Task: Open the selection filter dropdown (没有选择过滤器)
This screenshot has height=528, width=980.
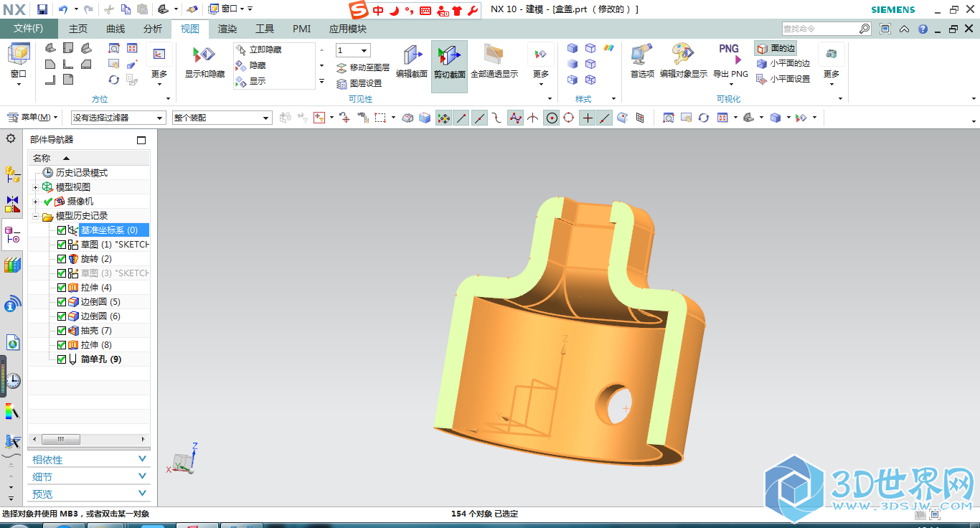Action: tap(118, 118)
